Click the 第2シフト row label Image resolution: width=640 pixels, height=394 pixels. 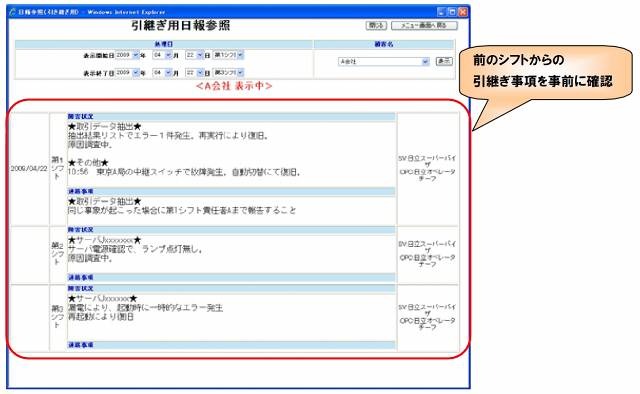point(58,254)
